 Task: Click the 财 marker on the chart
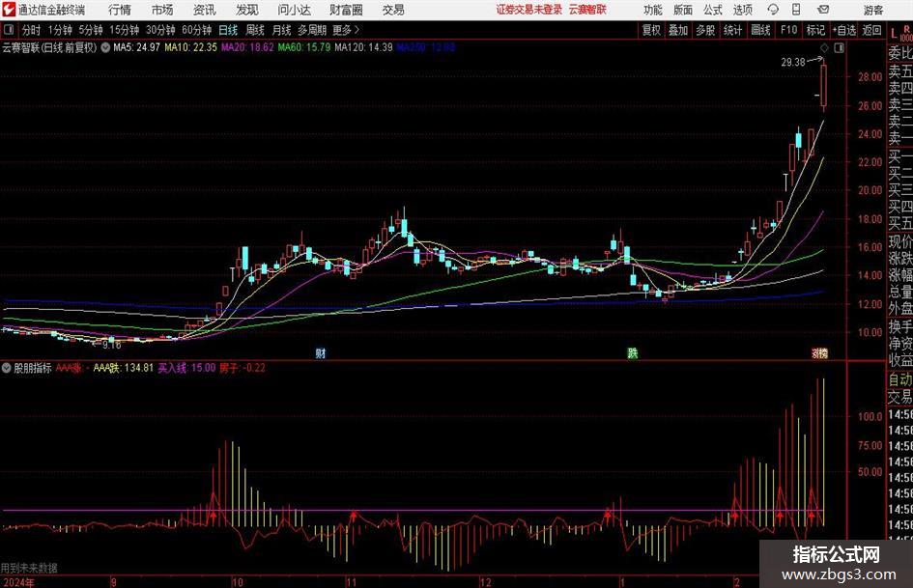320,352
